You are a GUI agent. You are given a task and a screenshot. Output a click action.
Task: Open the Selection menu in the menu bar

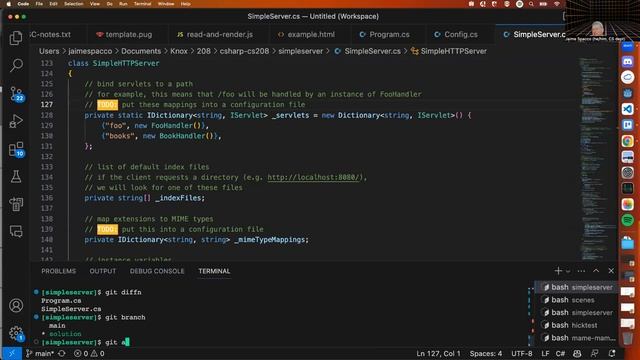click(73, 4)
